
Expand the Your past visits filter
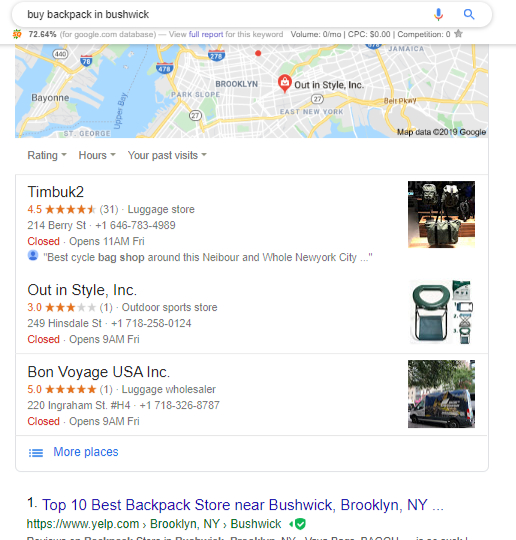(x=167, y=155)
